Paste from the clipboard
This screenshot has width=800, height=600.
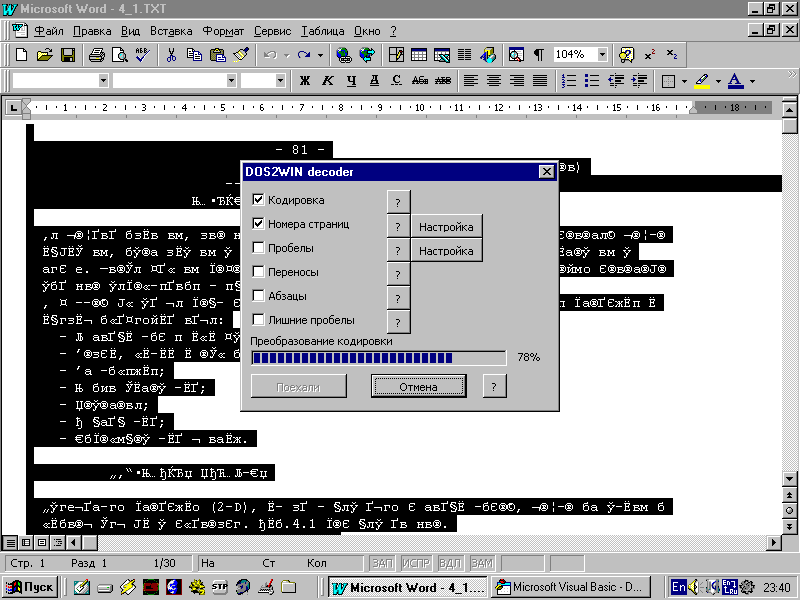click(218, 55)
